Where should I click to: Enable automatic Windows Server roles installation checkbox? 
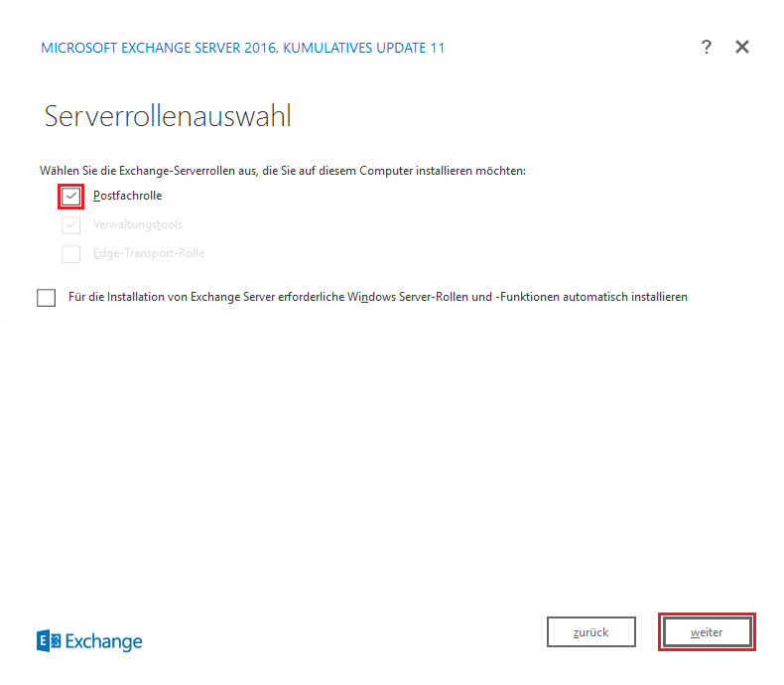pyautogui.click(x=47, y=298)
